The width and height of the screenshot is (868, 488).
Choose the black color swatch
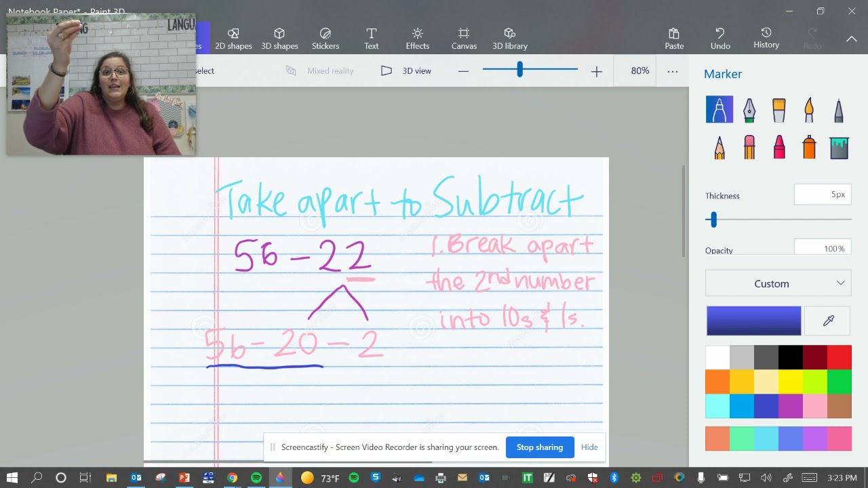pos(791,357)
